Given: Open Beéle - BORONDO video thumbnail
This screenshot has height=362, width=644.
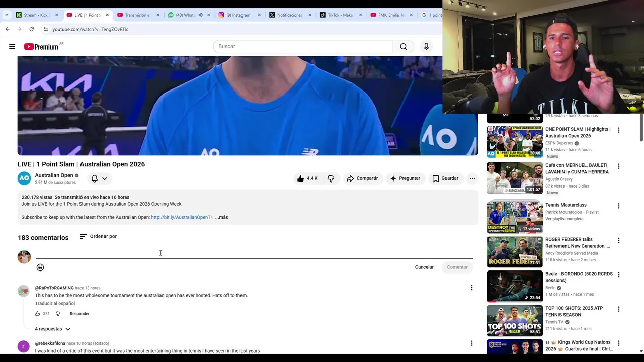Looking at the screenshot, I should tap(515, 286).
